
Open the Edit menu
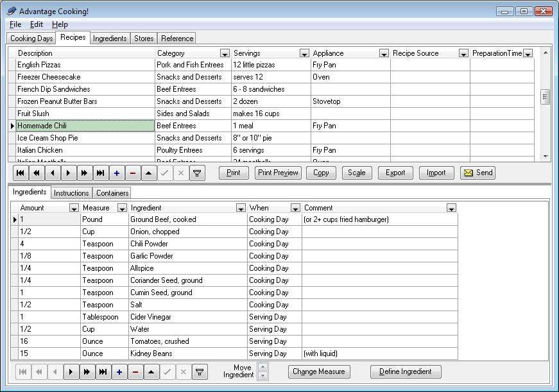(x=37, y=24)
